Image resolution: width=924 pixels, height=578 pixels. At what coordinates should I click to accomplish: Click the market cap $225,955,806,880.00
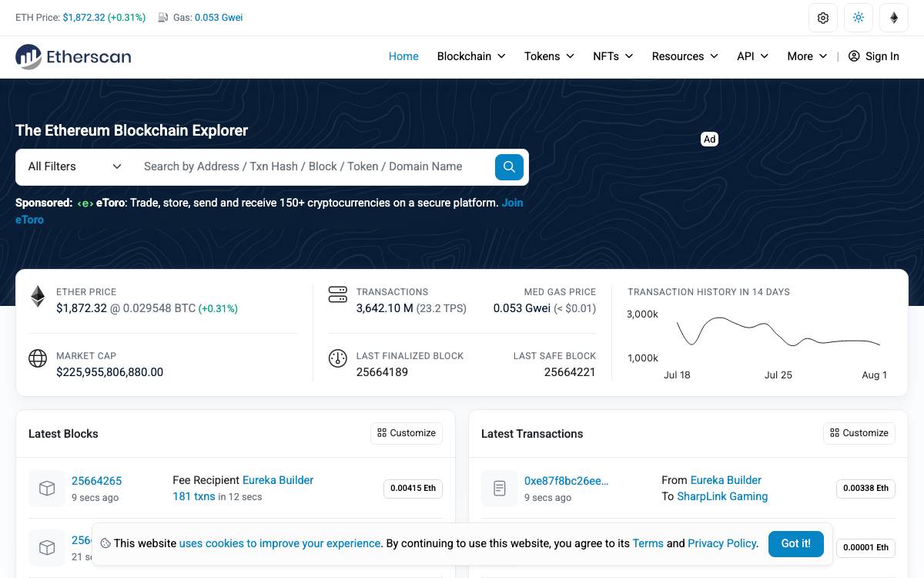[109, 372]
